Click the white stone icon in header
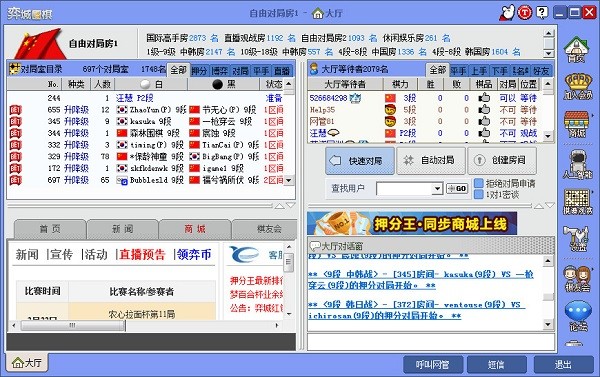Viewport: 600px width, 377px height. pyautogui.click(x=145, y=84)
